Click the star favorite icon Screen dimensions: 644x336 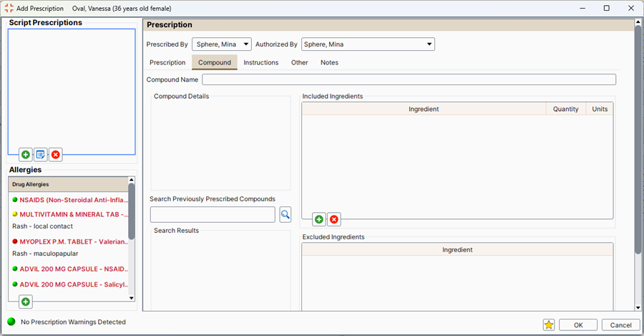[549, 325]
